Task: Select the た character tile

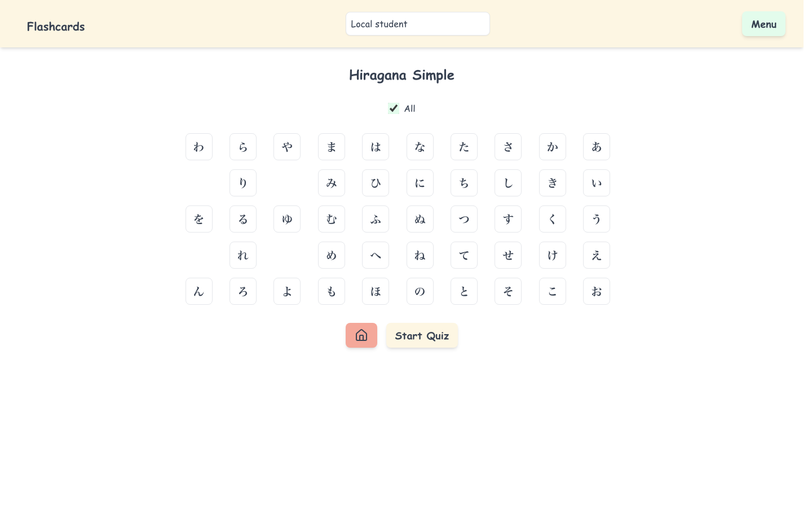Action: [464, 147]
